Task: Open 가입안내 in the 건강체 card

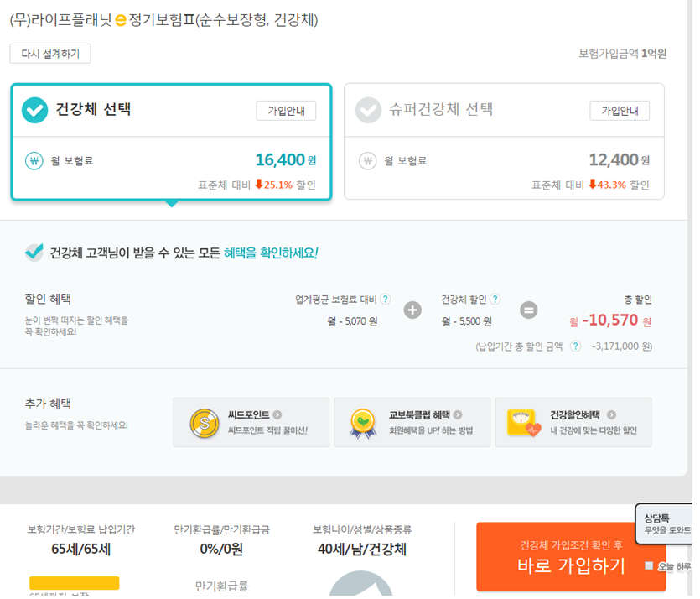Action: coord(286,111)
